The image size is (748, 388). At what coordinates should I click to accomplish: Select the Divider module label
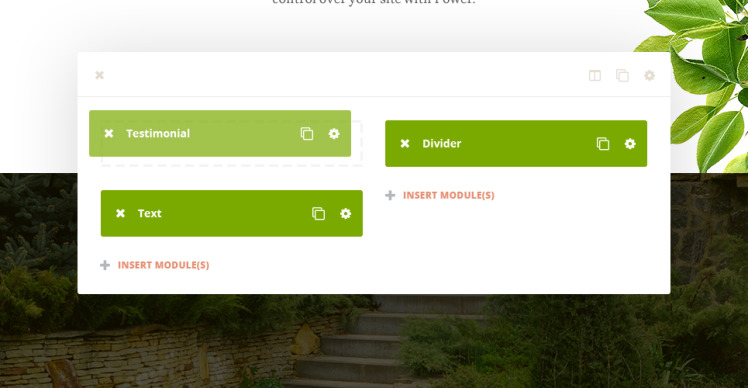tap(442, 144)
